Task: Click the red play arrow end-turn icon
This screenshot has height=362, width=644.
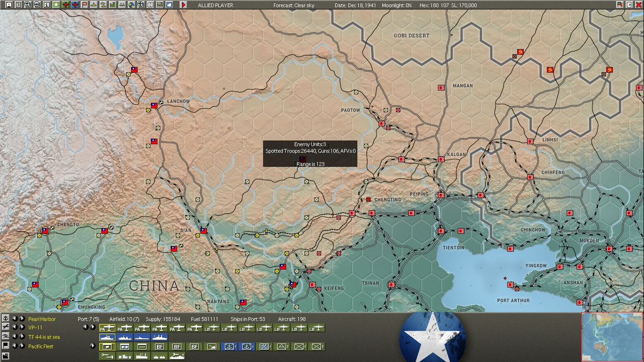Action: [x=184, y=5]
